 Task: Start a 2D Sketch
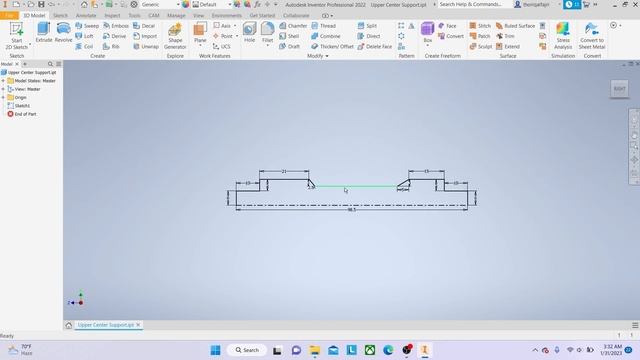coord(16,36)
